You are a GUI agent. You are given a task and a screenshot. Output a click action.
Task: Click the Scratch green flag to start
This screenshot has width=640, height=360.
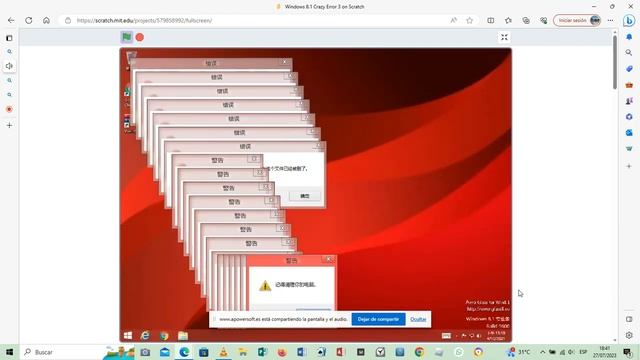pyautogui.click(x=127, y=37)
